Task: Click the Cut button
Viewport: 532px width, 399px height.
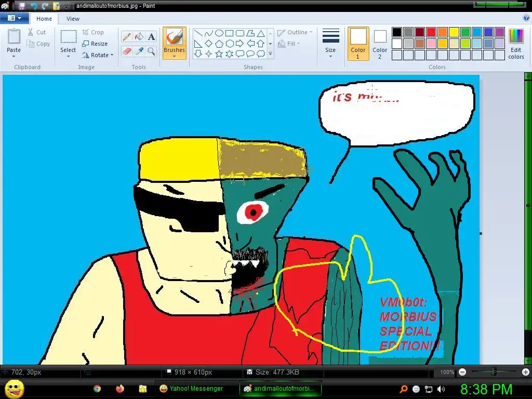Action: pos(37,32)
